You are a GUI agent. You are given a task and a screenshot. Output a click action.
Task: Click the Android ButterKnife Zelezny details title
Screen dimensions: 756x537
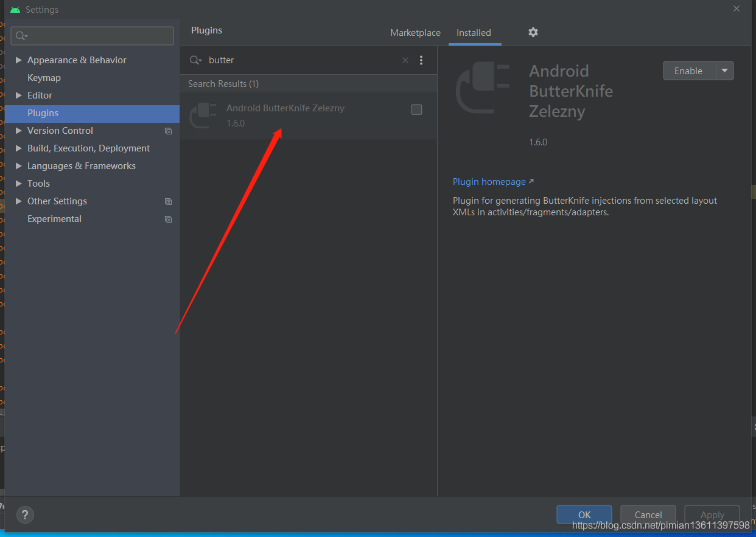pyautogui.click(x=571, y=91)
